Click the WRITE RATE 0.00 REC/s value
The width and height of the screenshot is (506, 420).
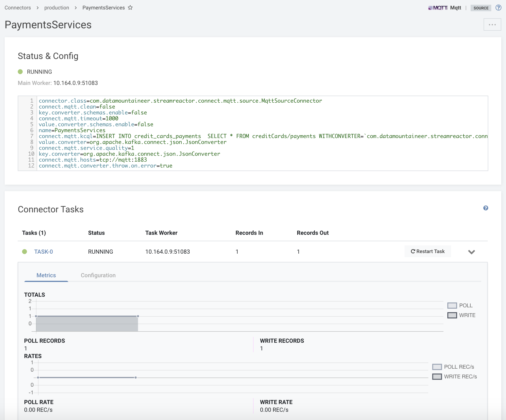pos(274,410)
